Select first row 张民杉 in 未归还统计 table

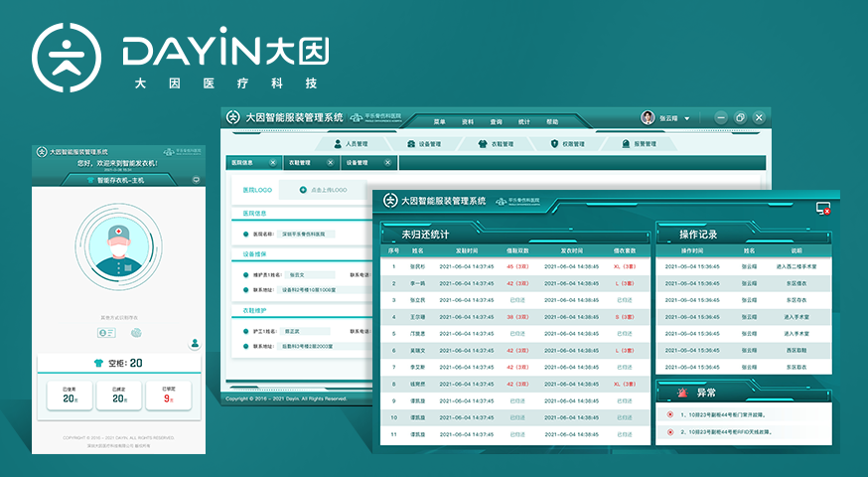(416, 266)
